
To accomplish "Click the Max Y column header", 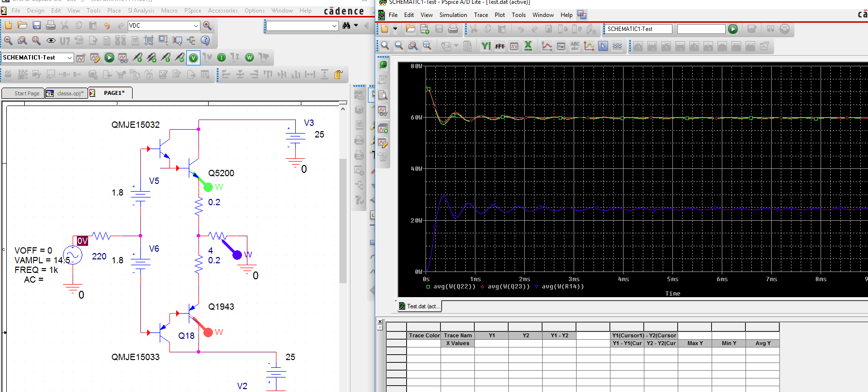I will 695,343.
